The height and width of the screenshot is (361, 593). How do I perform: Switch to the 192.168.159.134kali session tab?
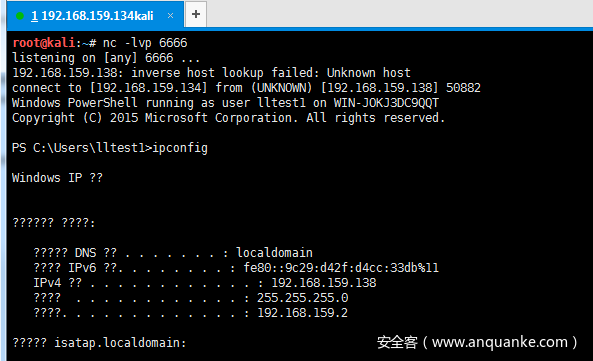(92, 15)
